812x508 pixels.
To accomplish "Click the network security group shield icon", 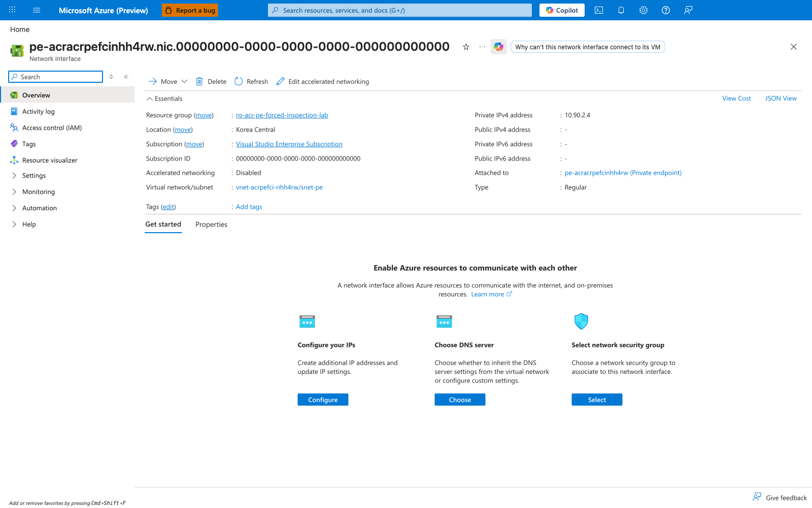I will coord(581,322).
